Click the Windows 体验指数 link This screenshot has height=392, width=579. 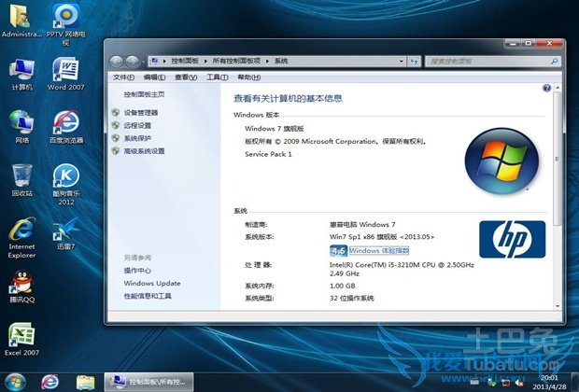[379, 251]
